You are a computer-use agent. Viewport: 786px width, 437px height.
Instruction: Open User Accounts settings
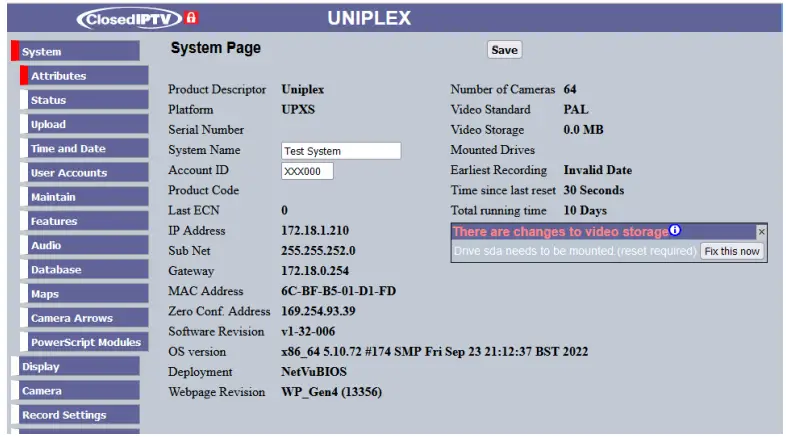84,172
